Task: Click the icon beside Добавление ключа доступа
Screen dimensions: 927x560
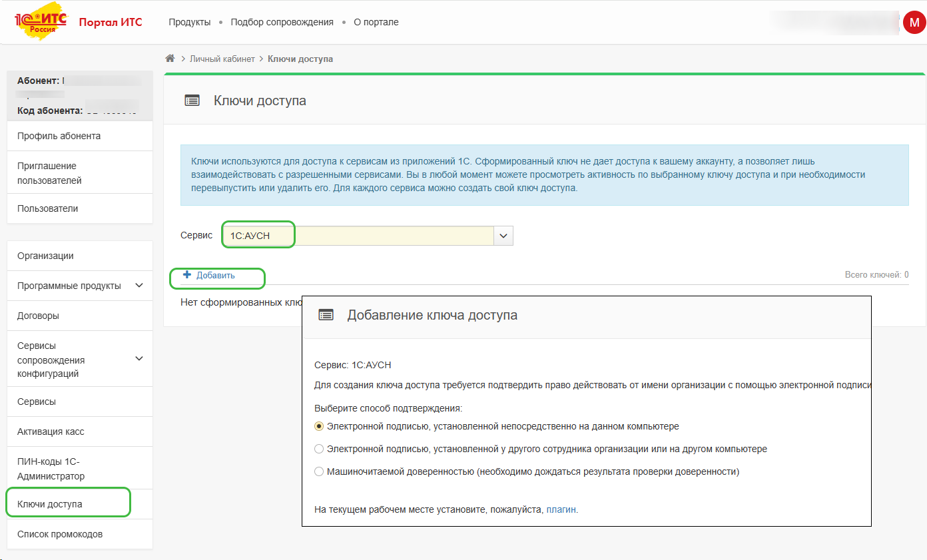Action: 326,315
